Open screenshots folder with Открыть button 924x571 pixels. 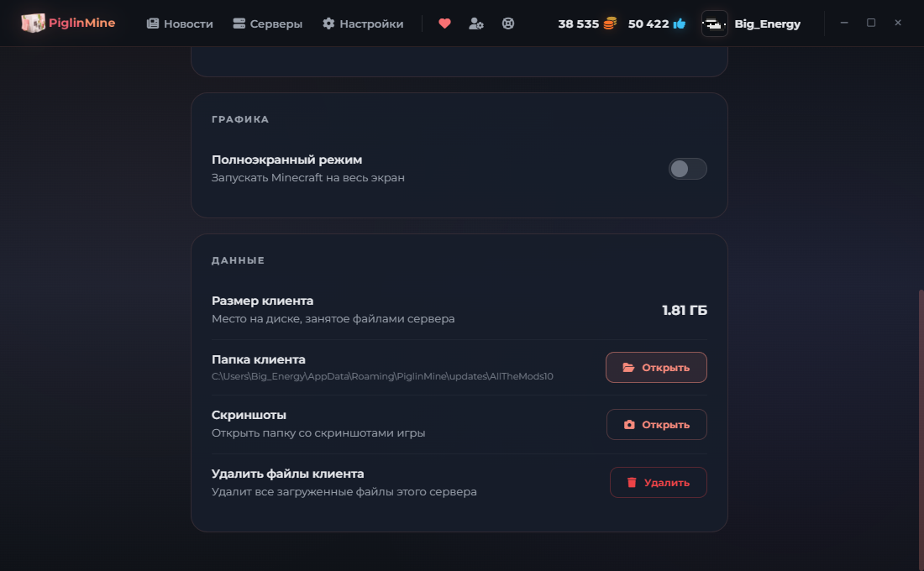click(657, 424)
